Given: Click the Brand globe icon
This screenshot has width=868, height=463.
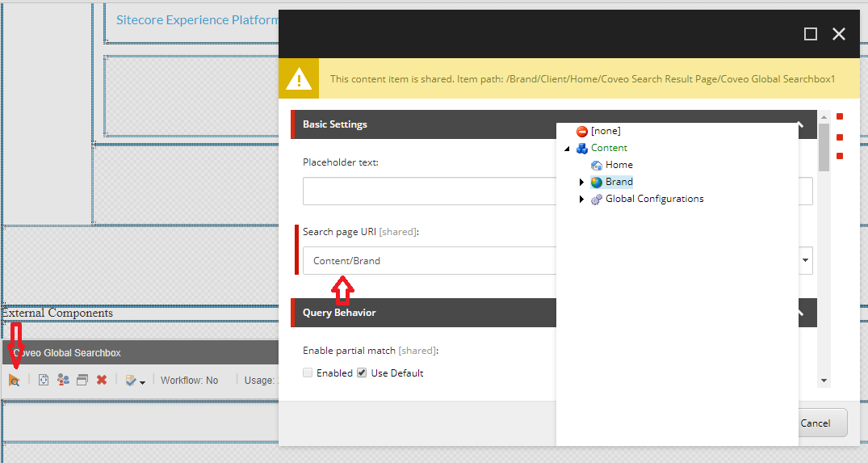Looking at the screenshot, I should coord(596,182).
